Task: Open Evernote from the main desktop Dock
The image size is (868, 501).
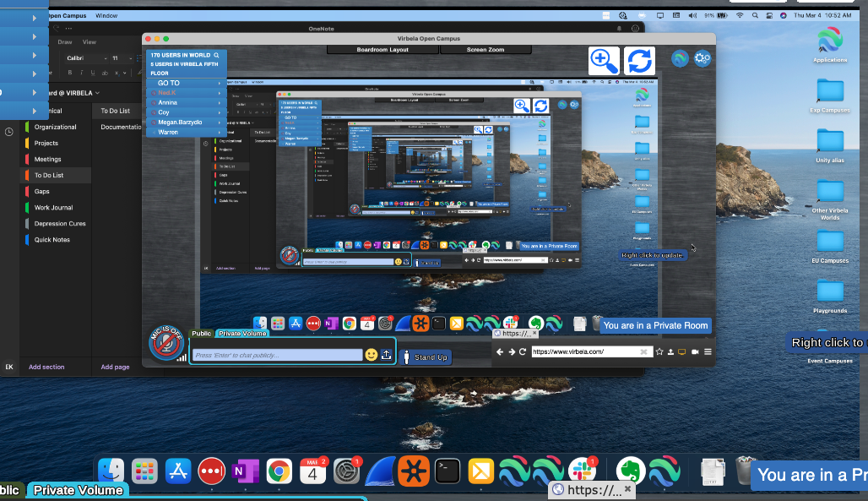Action: [630, 471]
